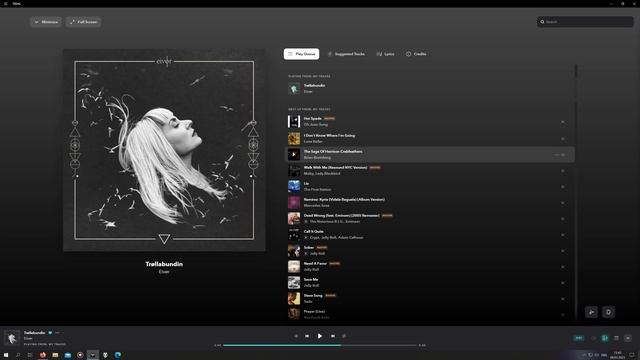This screenshot has width=640, height=360.
Task: Click the large Eivør album cover
Action: coord(164,150)
